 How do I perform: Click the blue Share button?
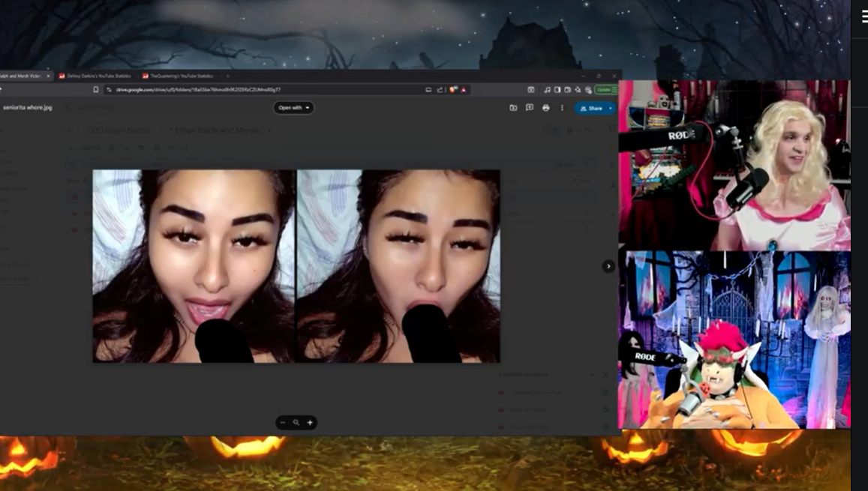591,108
